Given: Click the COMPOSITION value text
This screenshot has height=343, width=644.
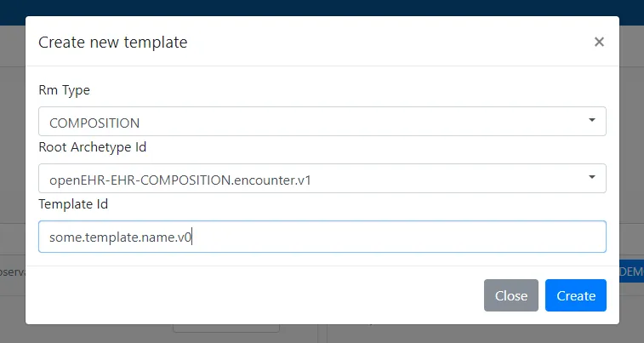Looking at the screenshot, I should point(94,123).
